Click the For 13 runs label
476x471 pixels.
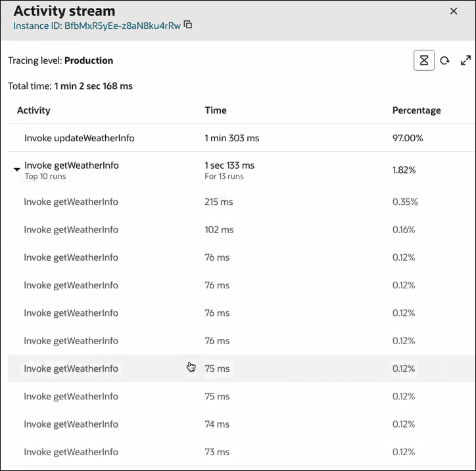click(x=224, y=176)
